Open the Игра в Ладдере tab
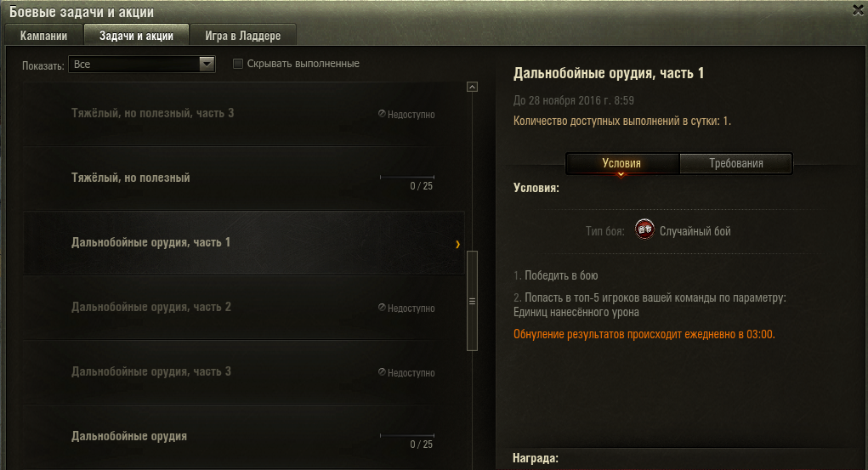 pyautogui.click(x=243, y=36)
